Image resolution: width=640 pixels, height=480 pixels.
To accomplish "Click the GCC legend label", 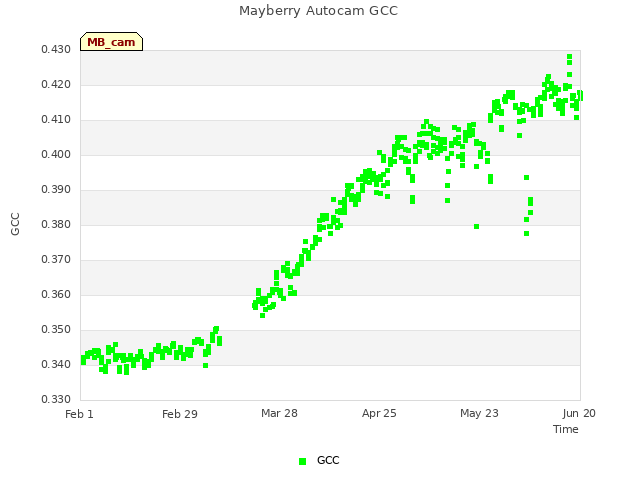I will [328, 460].
